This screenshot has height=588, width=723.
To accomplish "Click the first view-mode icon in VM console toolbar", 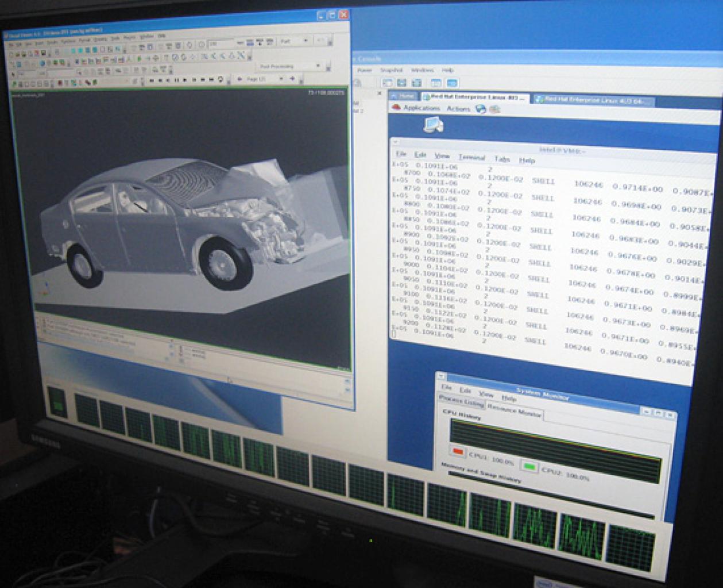I will click(x=388, y=83).
